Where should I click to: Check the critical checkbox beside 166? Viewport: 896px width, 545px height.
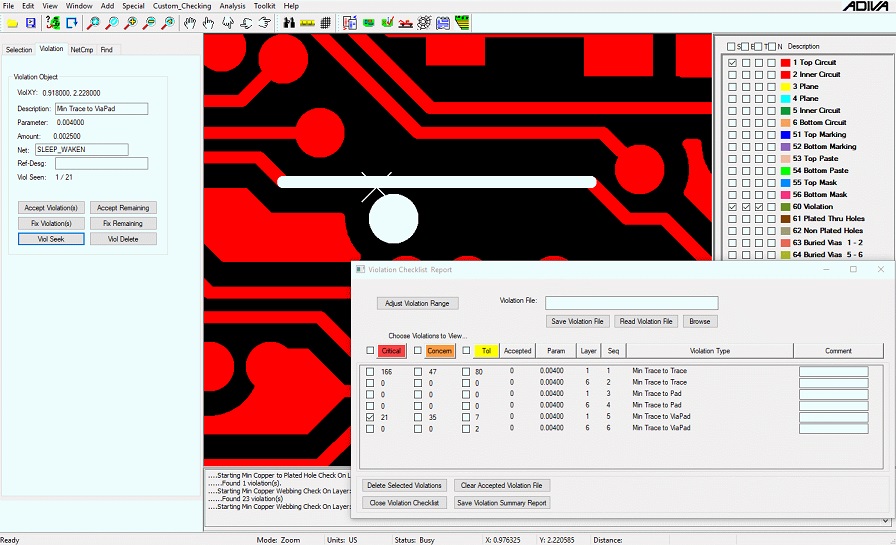pos(370,371)
